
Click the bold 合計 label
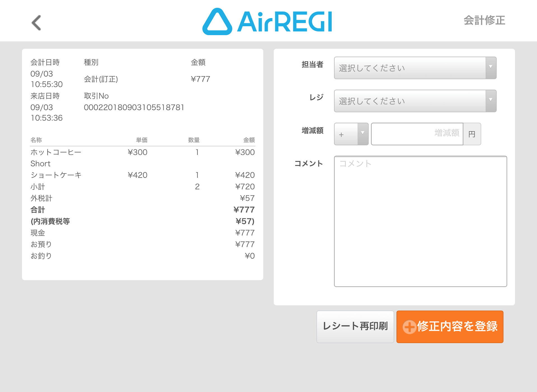click(38, 210)
